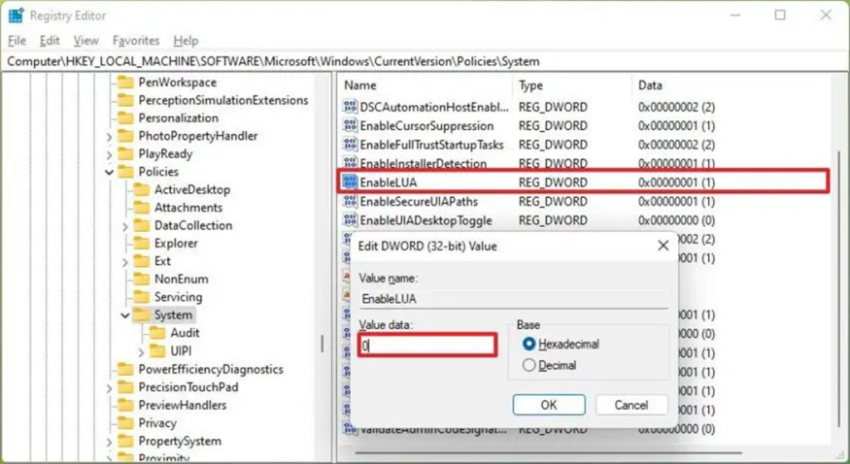Click the registry path address bar
The image size is (850, 464).
(x=425, y=61)
